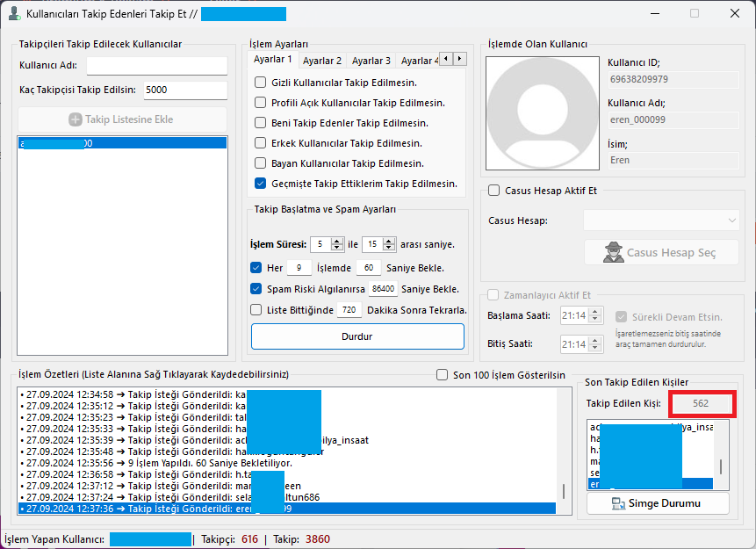Select the highlighted user in follow list
Viewport: 756px width, 549px height.
pyautogui.click(x=122, y=143)
